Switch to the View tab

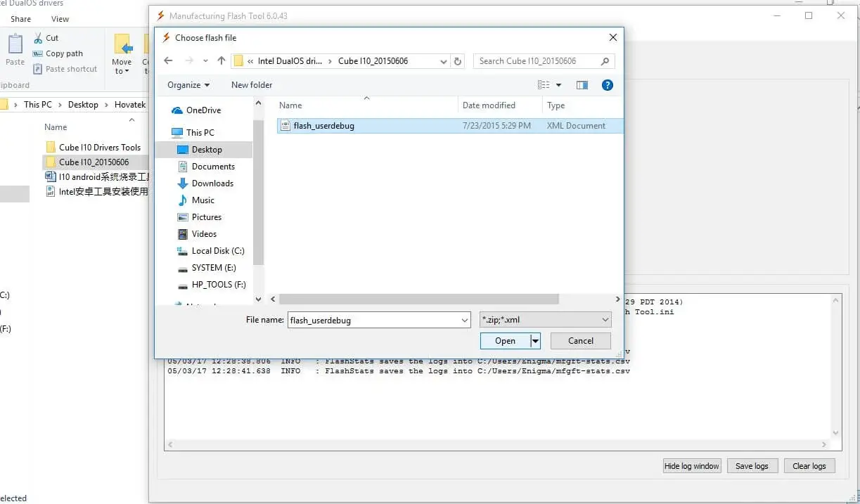pyautogui.click(x=59, y=19)
